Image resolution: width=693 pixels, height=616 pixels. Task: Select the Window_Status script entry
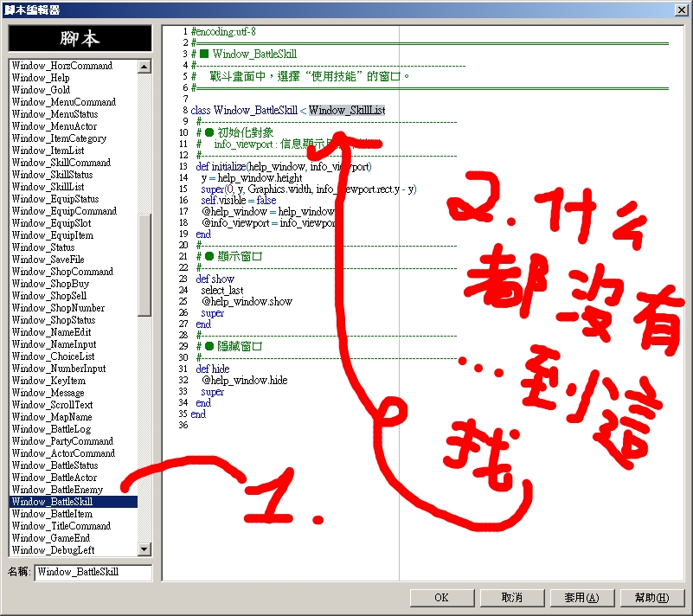(74, 247)
